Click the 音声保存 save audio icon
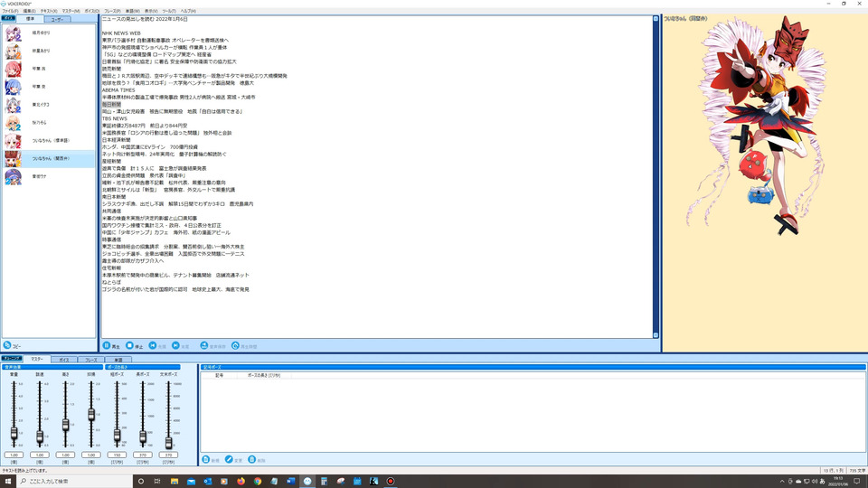Screen dimensions: 868x488 tap(204, 346)
